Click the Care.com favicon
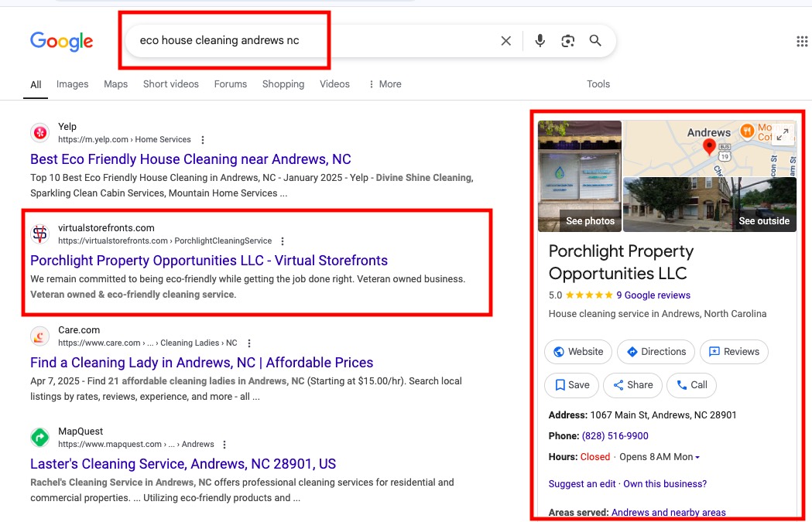This screenshot has height=522, width=812. (x=40, y=336)
